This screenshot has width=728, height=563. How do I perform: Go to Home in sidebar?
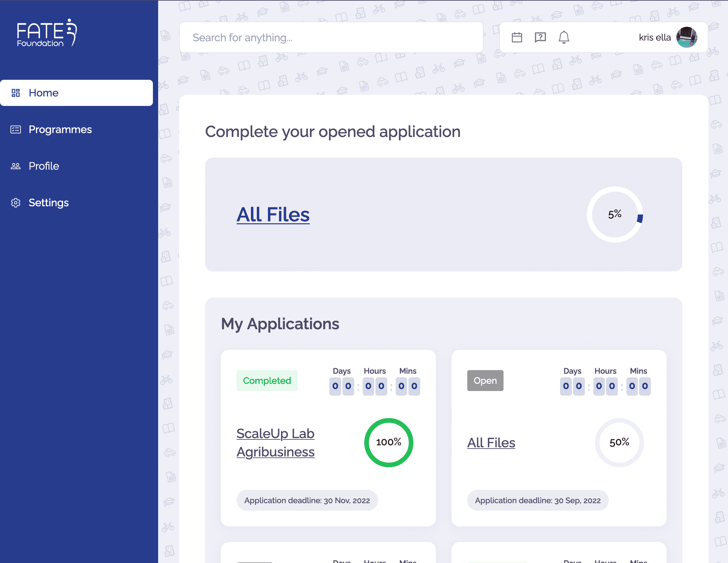76,93
